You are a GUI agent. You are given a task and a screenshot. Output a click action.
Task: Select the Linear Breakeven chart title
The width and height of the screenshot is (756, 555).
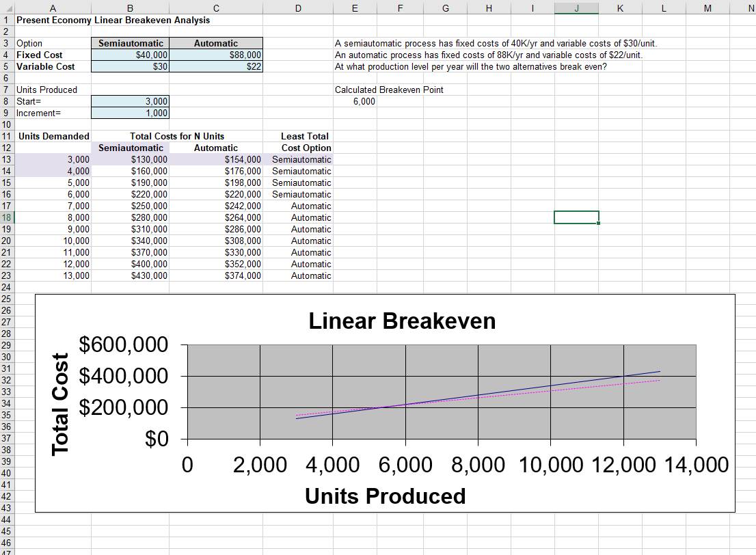point(402,321)
